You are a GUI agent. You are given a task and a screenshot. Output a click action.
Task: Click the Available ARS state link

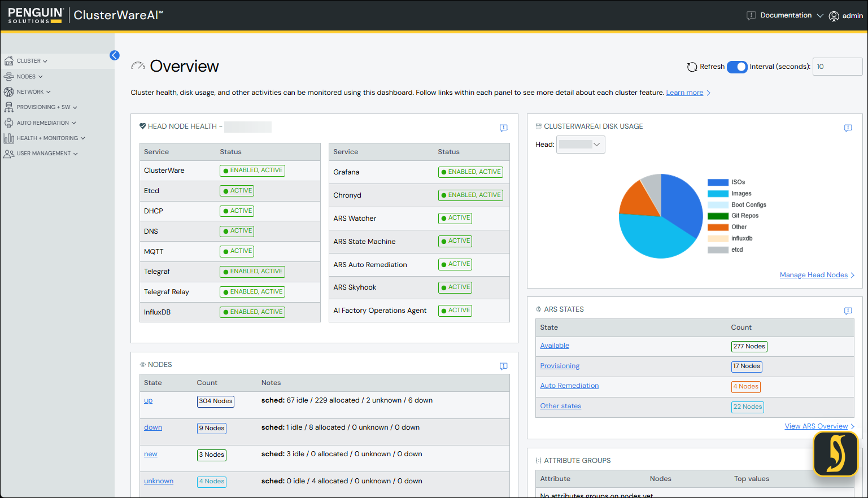(x=555, y=346)
